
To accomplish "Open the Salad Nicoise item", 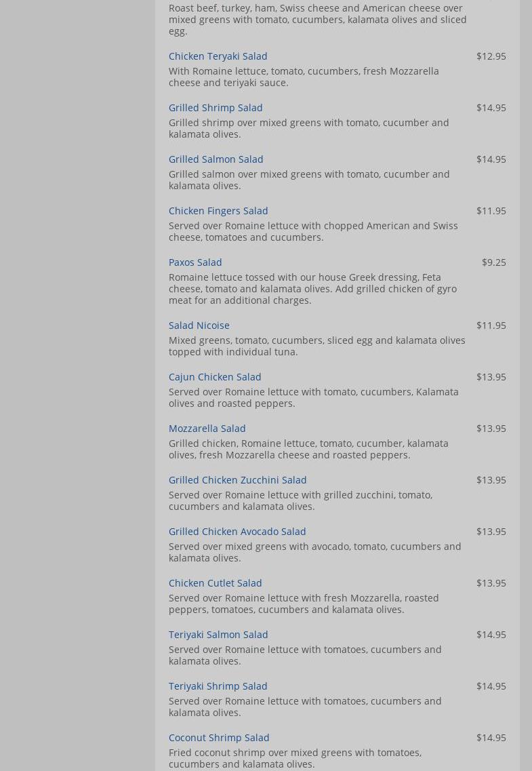I will click(x=199, y=325).
